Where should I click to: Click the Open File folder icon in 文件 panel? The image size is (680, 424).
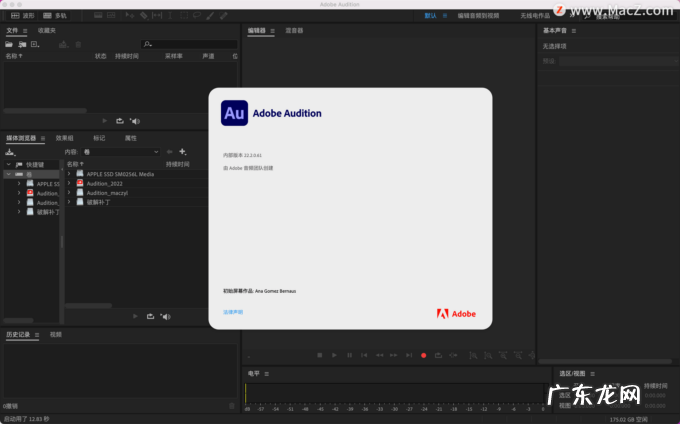9,44
